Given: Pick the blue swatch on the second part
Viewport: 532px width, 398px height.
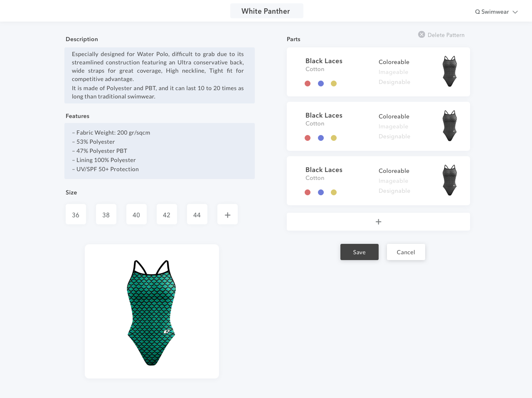Looking at the screenshot, I should pyautogui.click(x=321, y=138).
